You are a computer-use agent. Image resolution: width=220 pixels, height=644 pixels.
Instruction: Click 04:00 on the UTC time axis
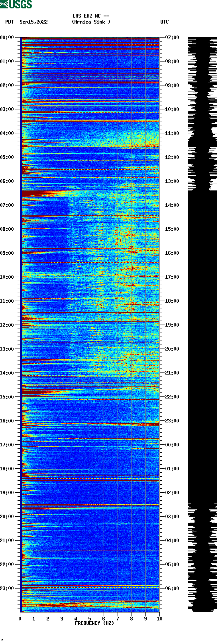pos(172,541)
